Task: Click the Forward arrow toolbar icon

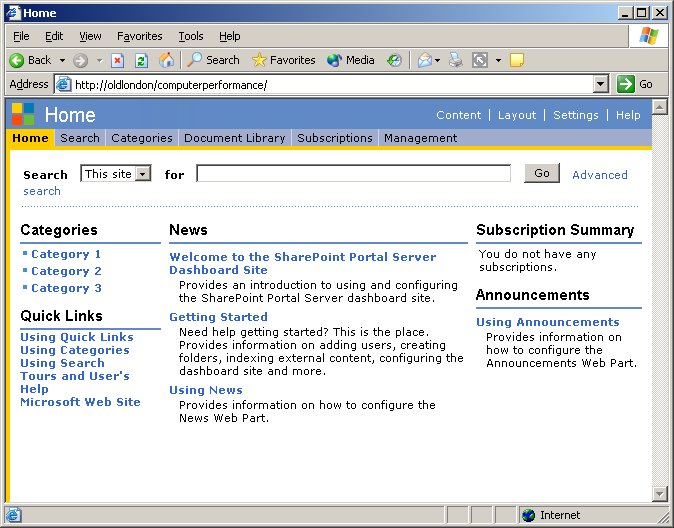Action: 80,60
